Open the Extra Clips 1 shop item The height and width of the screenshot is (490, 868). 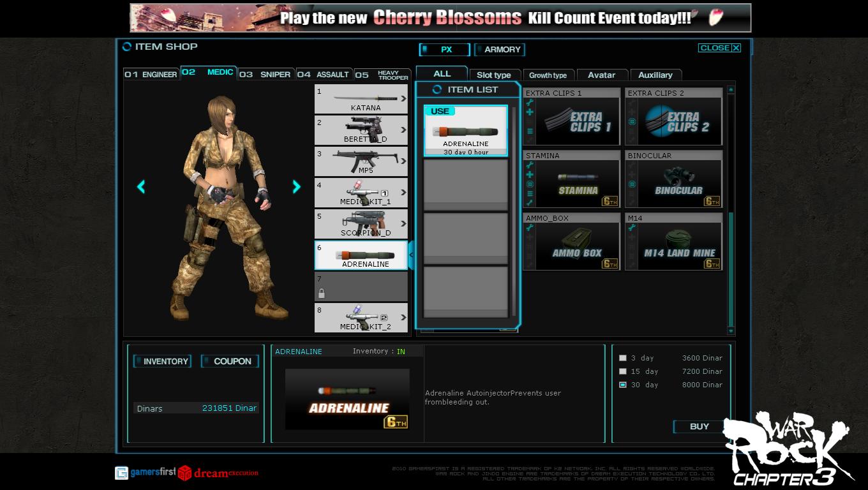pyautogui.click(x=571, y=116)
